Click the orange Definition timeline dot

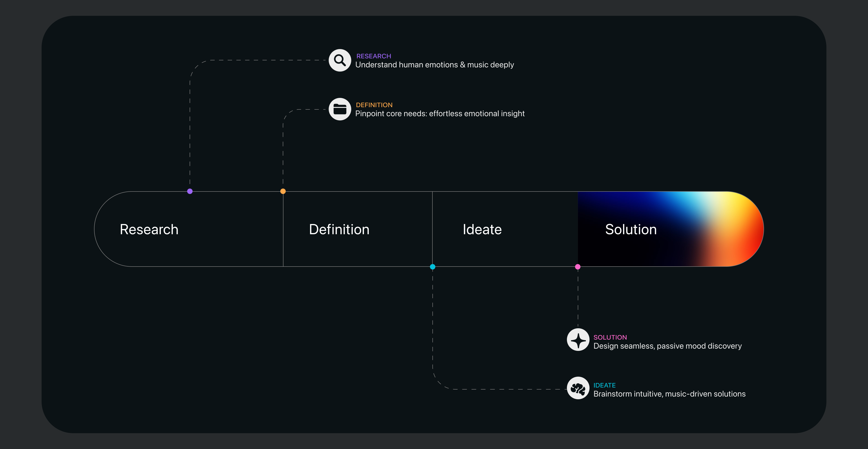coord(283,191)
